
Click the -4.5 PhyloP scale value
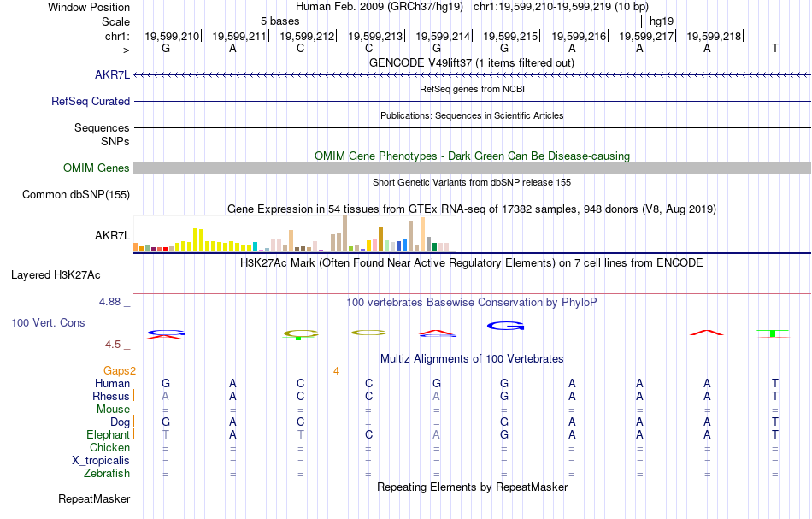pyautogui.click(x=111, y=345)
